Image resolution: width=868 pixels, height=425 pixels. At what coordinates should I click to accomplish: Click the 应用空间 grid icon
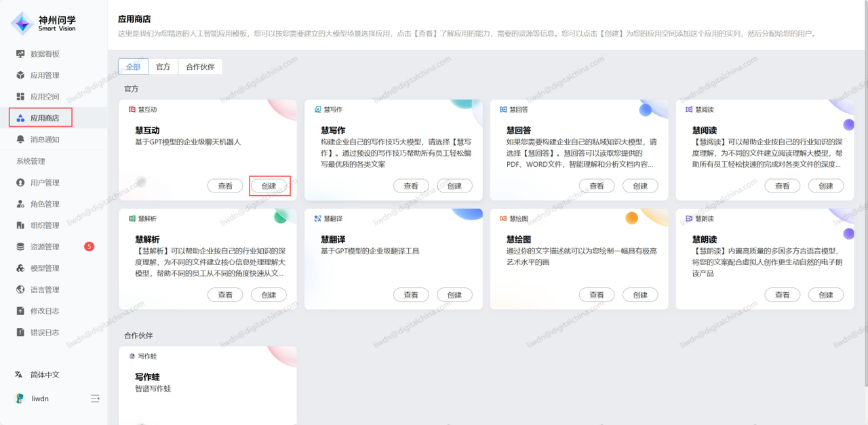pos(20,97)
